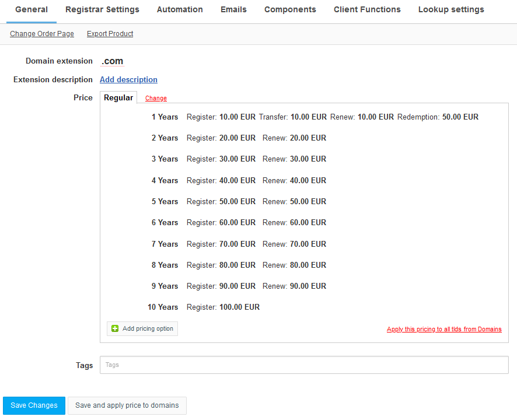Screen dimensions: 517x420
Task: Switch to Lookup settings
Action: point(450,9)
